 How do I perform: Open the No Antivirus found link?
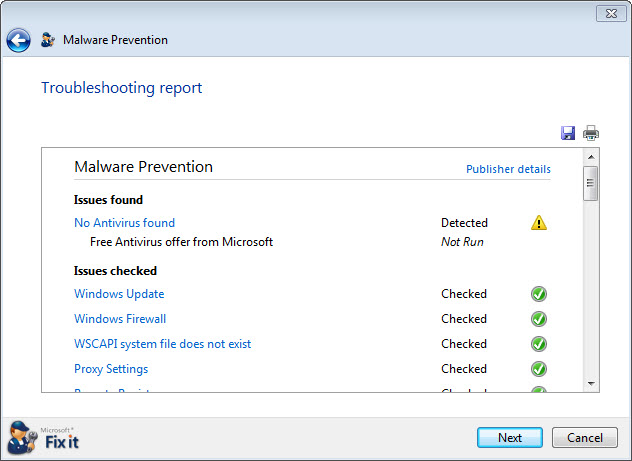click(x=125, y=222)
